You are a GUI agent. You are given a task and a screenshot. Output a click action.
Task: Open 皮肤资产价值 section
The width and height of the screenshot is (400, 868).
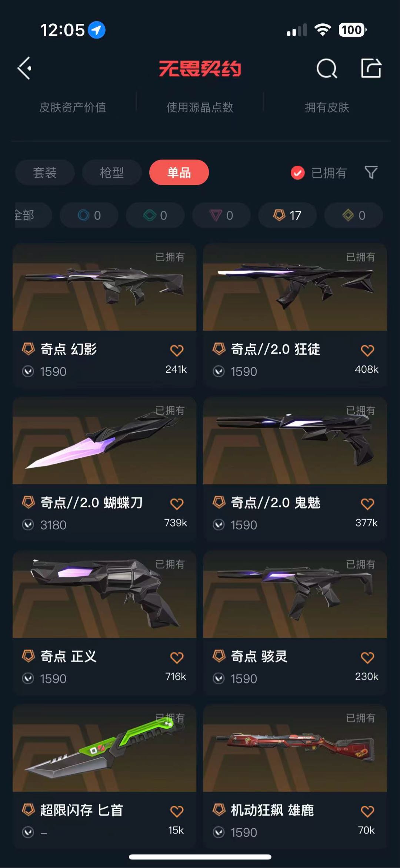click(73, 107)
